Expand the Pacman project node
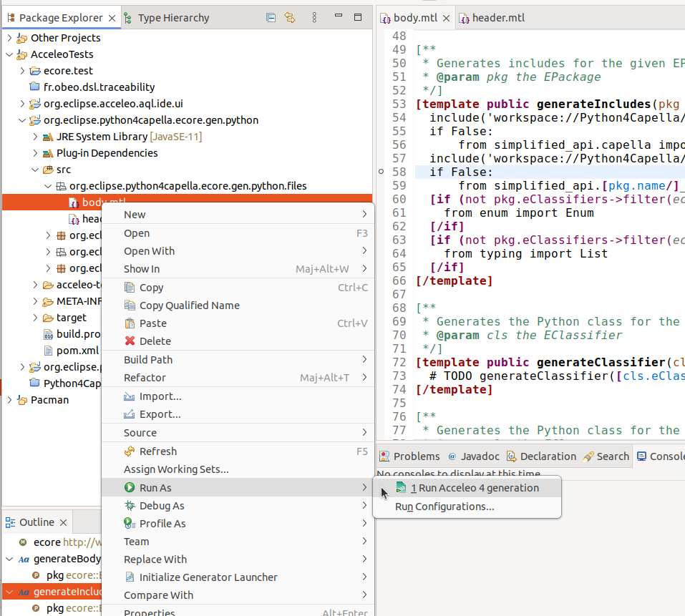The width and height of the screenshot is (685, 616). [x=9, y=400]
